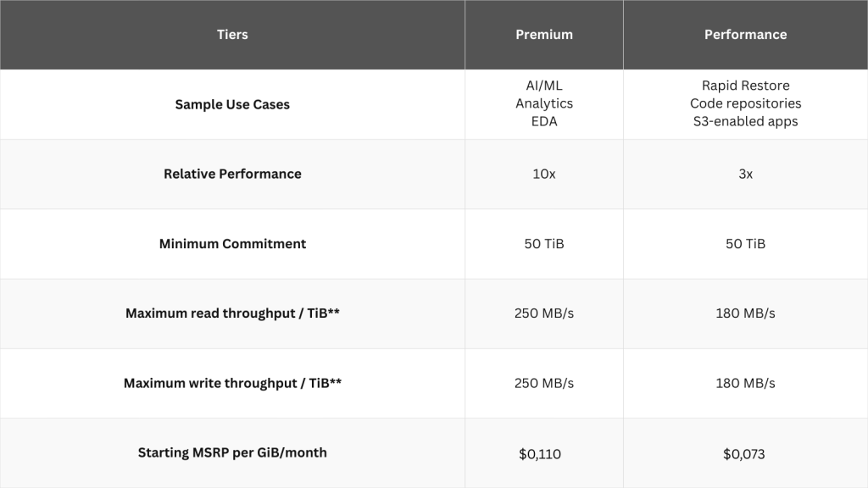Click the Performance tier 50 TiB commitment cell
The width and height of the screenshot is (868, 488).
(745, 244)
